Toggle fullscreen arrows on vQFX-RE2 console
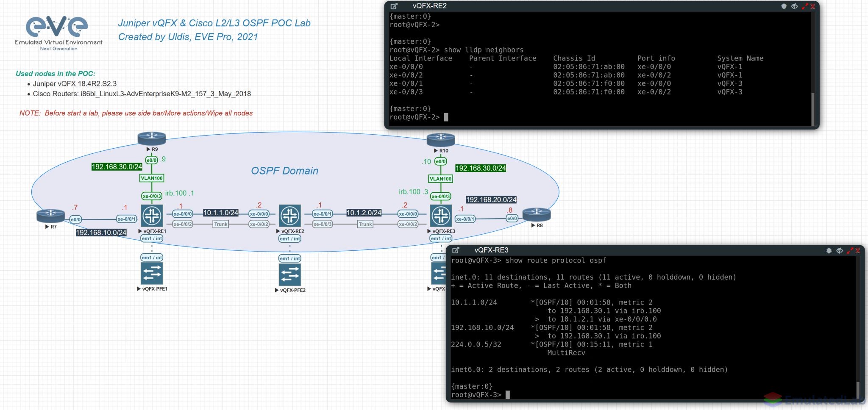The image size is (868, 410). coord(805,6)
